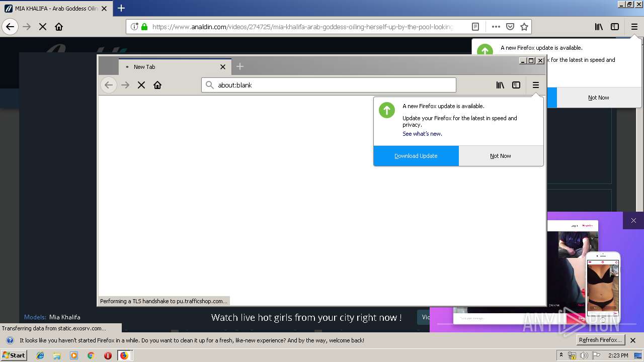Open Opera from the taskbar
The image size is (644, 362).
coord(108,355)
